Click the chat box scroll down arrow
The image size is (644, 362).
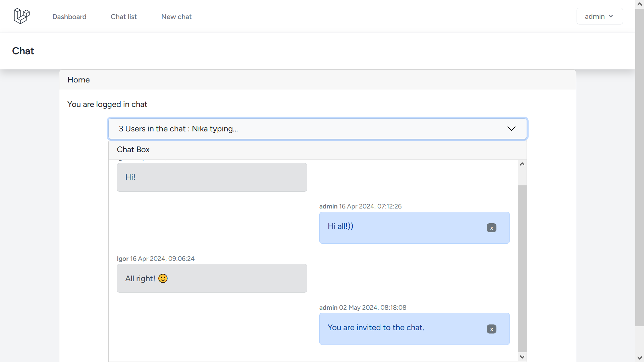pyautogui.click(x=522, y=357)
